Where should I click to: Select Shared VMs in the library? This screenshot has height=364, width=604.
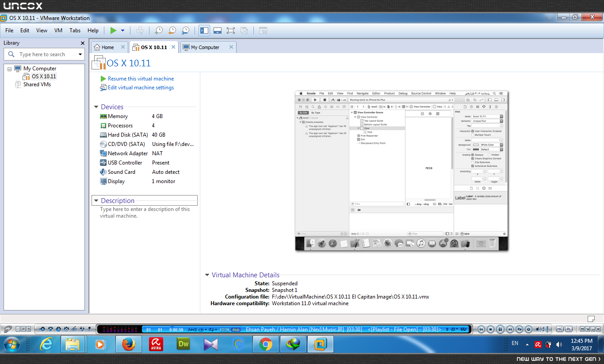[x=33, y=84]
